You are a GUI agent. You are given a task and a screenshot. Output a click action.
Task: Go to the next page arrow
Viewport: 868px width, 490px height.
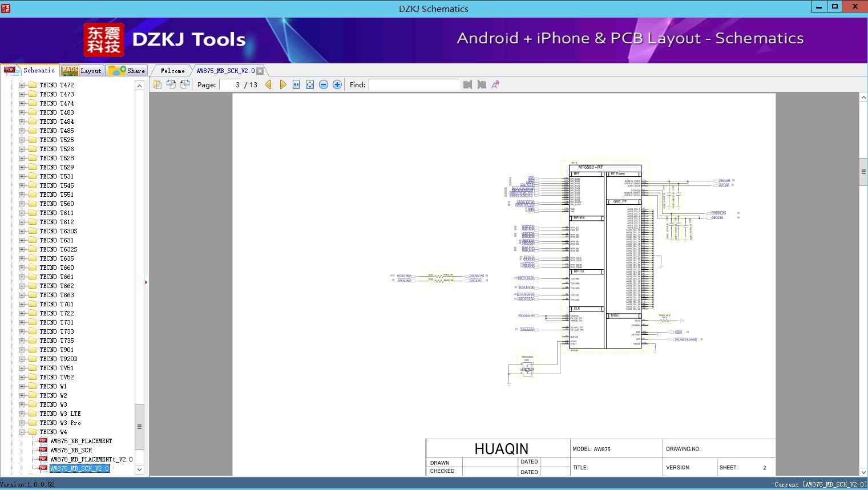pos(282,84)
